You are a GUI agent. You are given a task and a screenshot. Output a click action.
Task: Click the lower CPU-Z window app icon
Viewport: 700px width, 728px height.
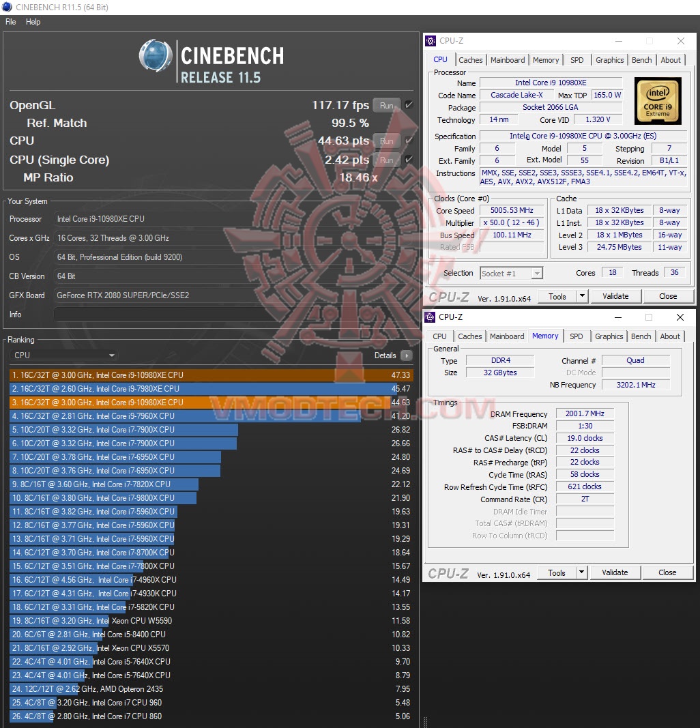click(x=430, y=317)
